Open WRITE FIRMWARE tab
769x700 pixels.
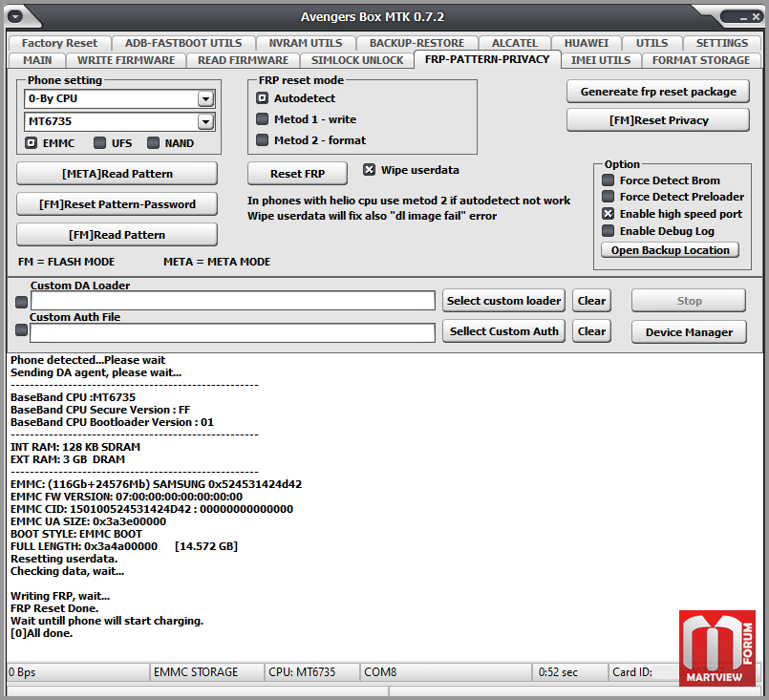pyautogui.click(x=126, y=60)
